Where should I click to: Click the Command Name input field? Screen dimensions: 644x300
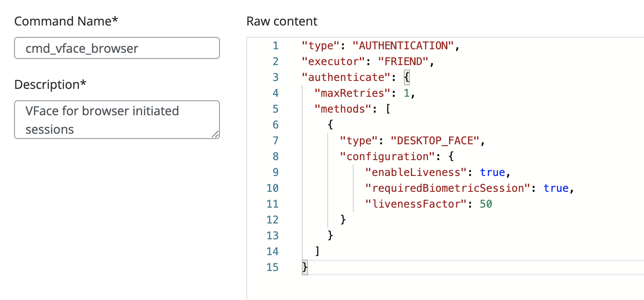(x=117, y=48)
